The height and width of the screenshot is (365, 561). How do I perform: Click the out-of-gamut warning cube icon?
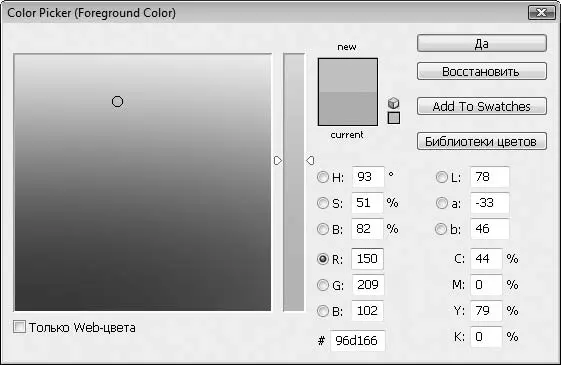(x=394, y=103)
